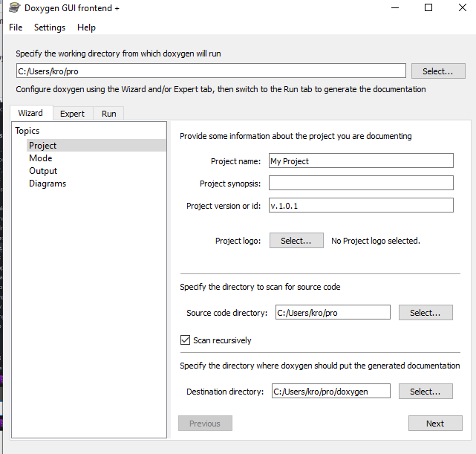Choose the Output topic

43,171
